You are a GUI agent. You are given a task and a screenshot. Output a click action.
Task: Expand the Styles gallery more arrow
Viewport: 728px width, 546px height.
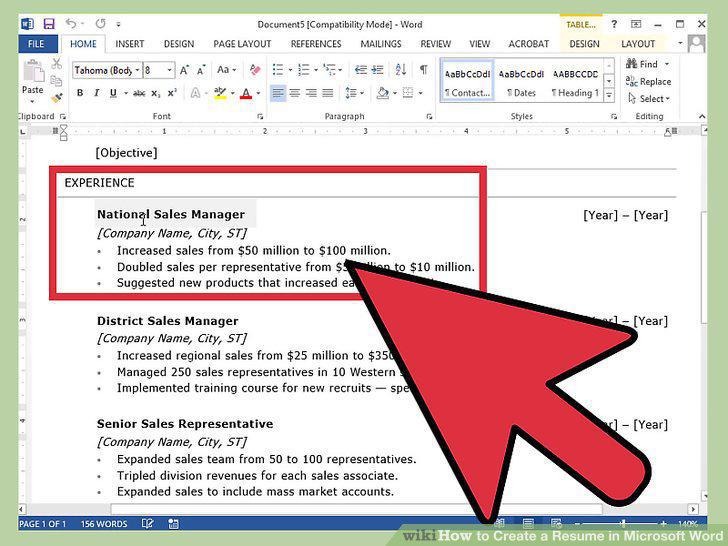tap(609, 96)
